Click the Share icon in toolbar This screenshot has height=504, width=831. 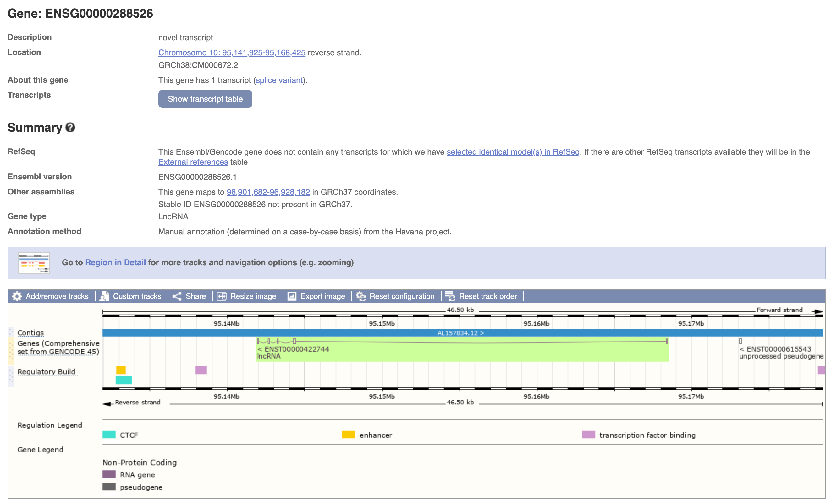point(177,296)
